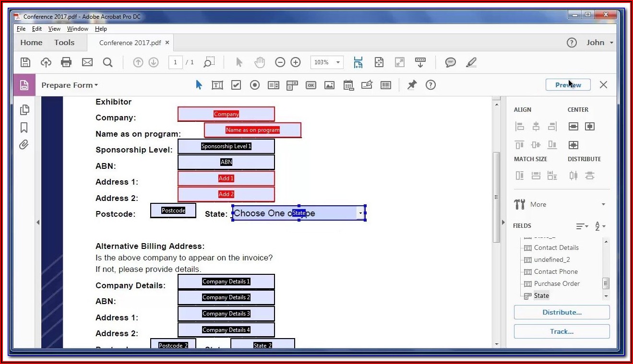Click the Print file icon
This screenshot has height=364, width=633.
(66, 62)
